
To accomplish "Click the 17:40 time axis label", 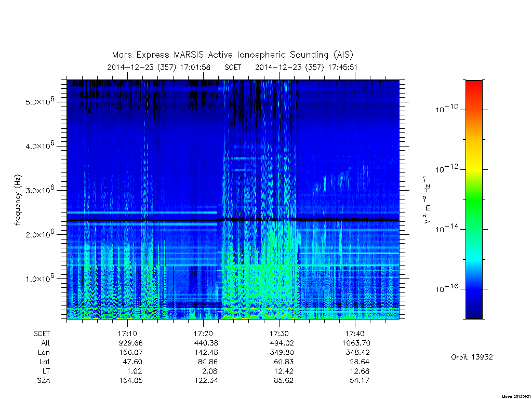I will click(x=355, y=334).
